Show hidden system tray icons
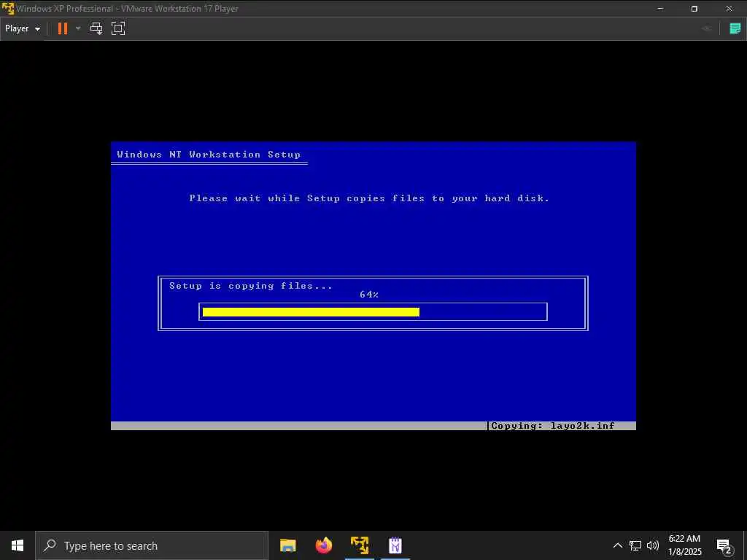 click(617, 545)
